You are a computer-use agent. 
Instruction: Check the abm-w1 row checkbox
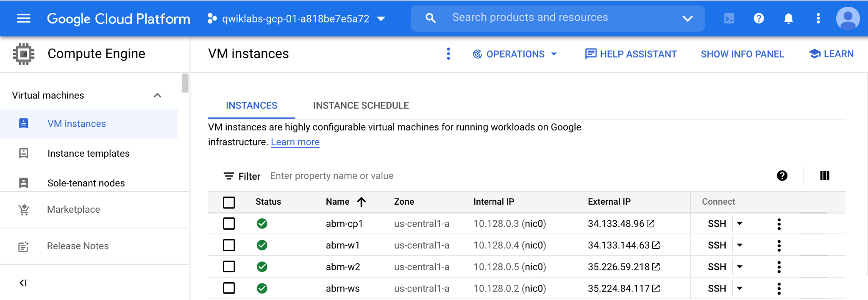click(x=229, y=245)
